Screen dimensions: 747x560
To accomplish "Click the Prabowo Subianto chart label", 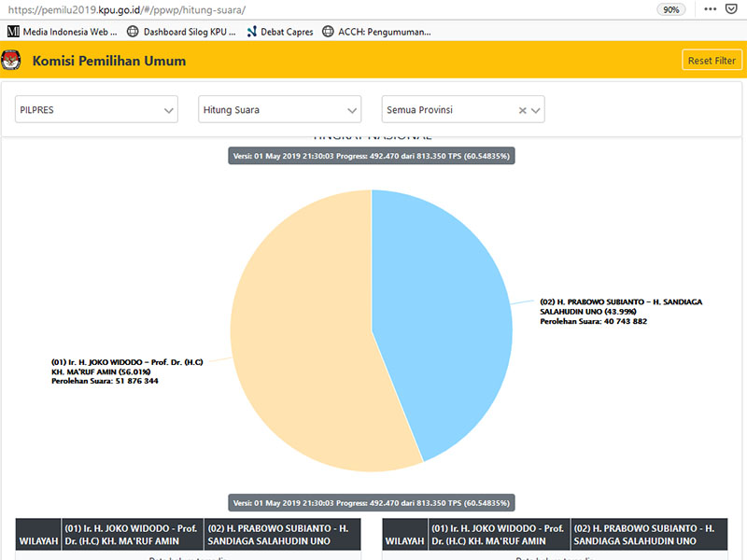I will coord(621,312).
